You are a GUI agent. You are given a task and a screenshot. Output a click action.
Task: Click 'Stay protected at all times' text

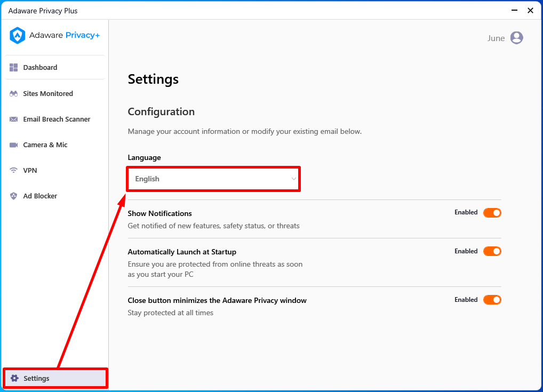(x=170, y=313)
